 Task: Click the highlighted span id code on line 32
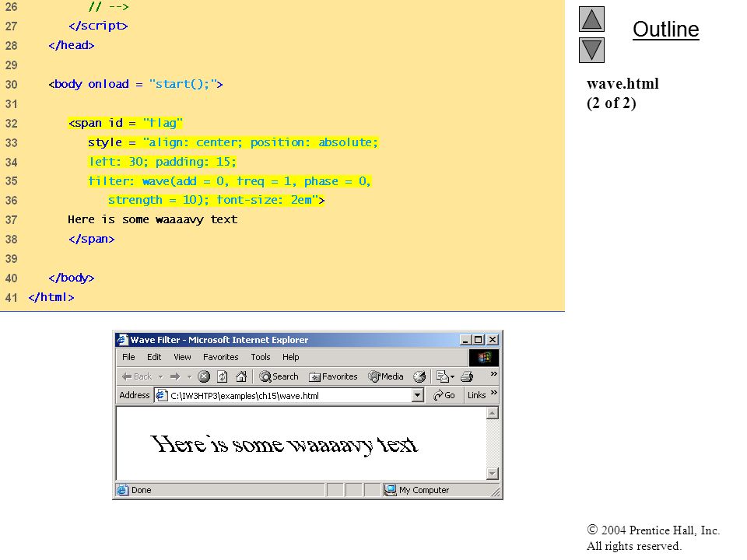[125, 123]
